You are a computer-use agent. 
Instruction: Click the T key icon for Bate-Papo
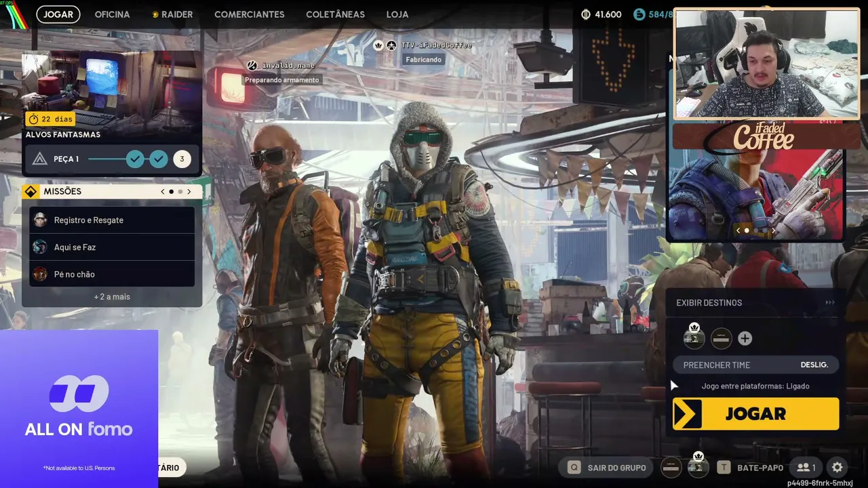point(724,467)
